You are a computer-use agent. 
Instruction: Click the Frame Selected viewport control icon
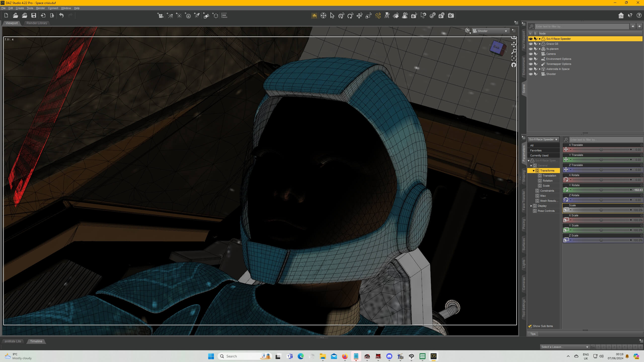point(514,58)
